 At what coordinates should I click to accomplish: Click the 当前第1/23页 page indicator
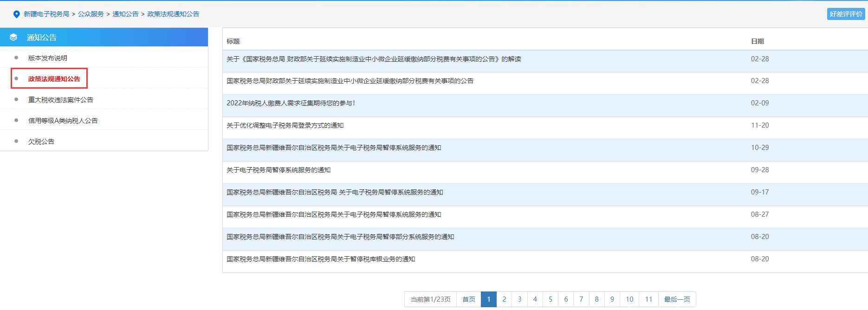pyautogui.click(x=430, y=299)
